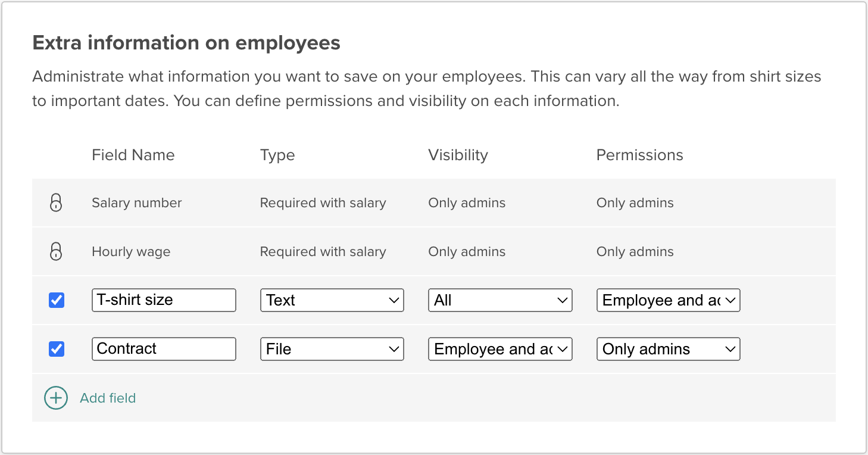Image resolution: width=868 pixels, height=455 pixels.
Task: Toggle the Contract field checkbox
Action: tap(57, 349)
